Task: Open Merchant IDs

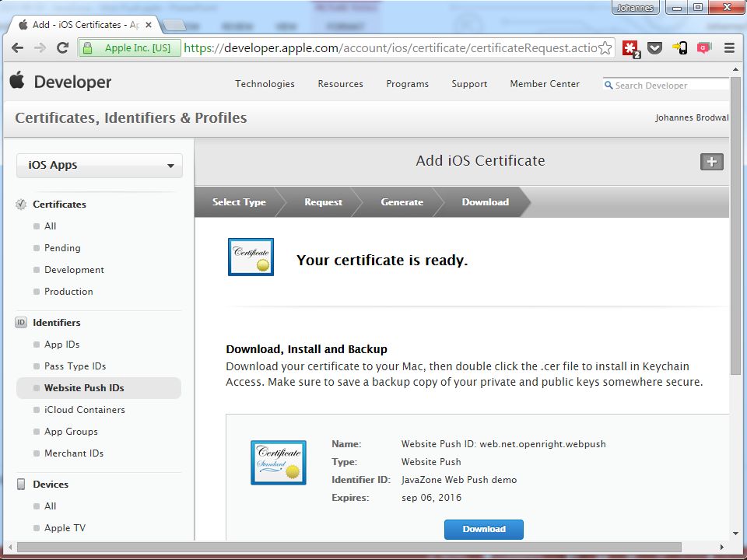Action: [73, 453]
